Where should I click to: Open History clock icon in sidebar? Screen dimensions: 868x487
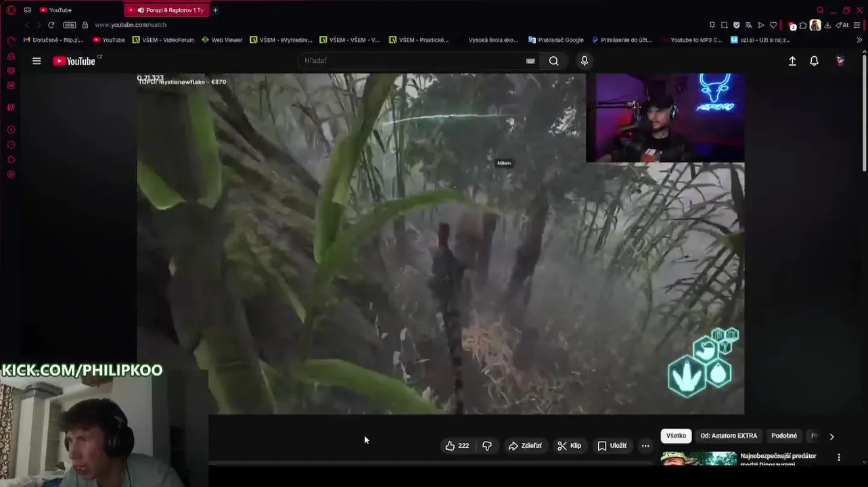coord(11,145)
